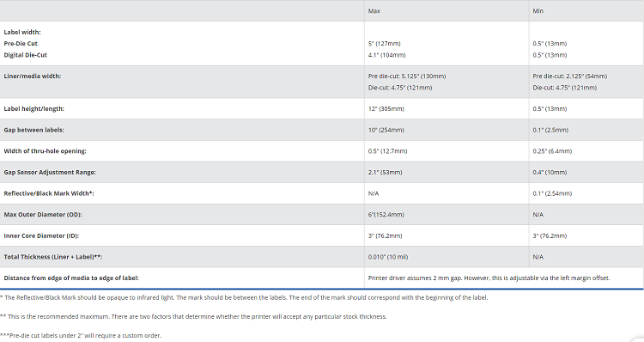Select "Gap Sensor Adjustment Range:" label
The width and height of the screenshot is (644, 342).
tap(50, 172)
